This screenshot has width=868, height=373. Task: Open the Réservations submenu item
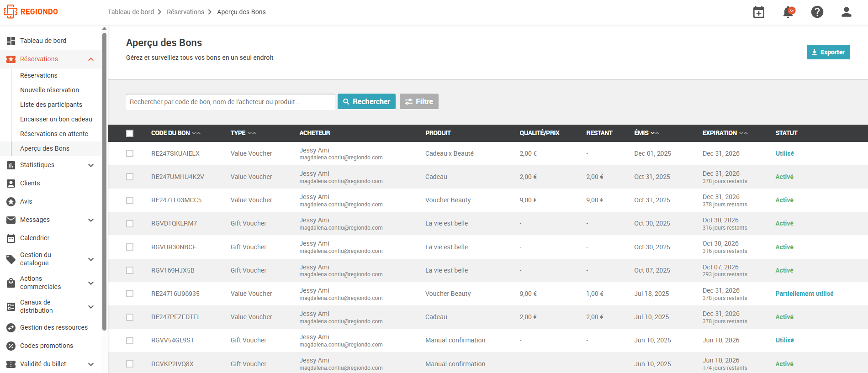[x=39, y=75]
